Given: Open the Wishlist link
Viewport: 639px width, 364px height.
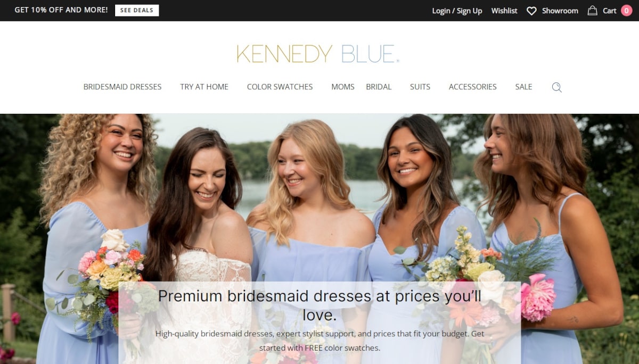Looking at the screenshot, I should click(x=504, y=11).
